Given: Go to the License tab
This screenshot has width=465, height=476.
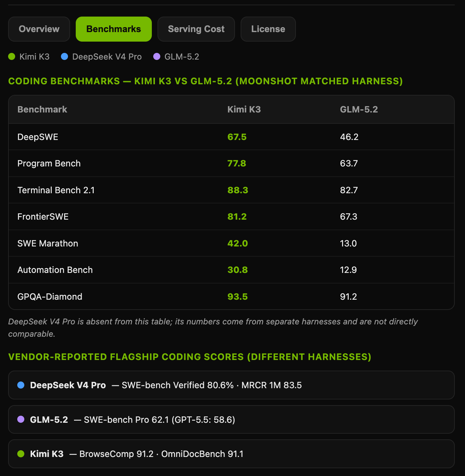Looking at the screenshot, I should coord(268,29).
